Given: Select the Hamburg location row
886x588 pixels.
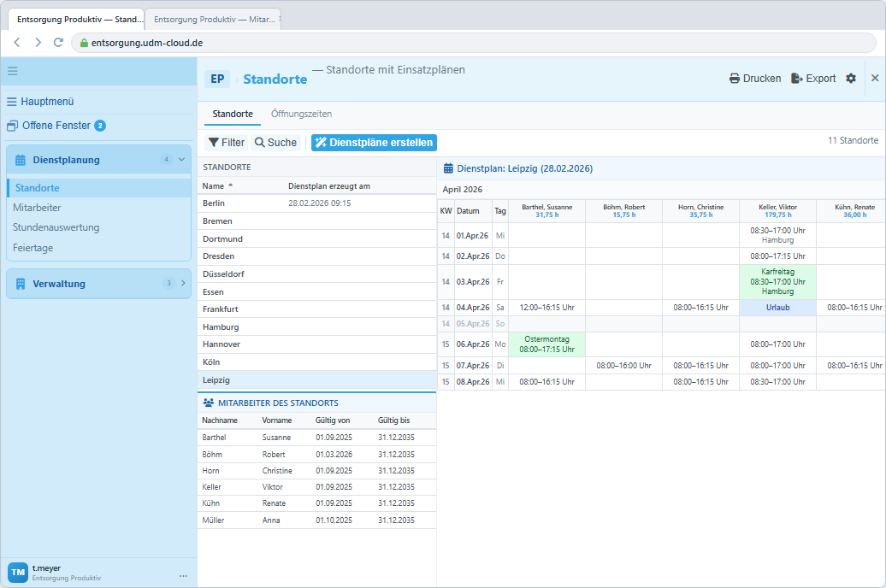Looking at the screenshot, I should [317, 327].
